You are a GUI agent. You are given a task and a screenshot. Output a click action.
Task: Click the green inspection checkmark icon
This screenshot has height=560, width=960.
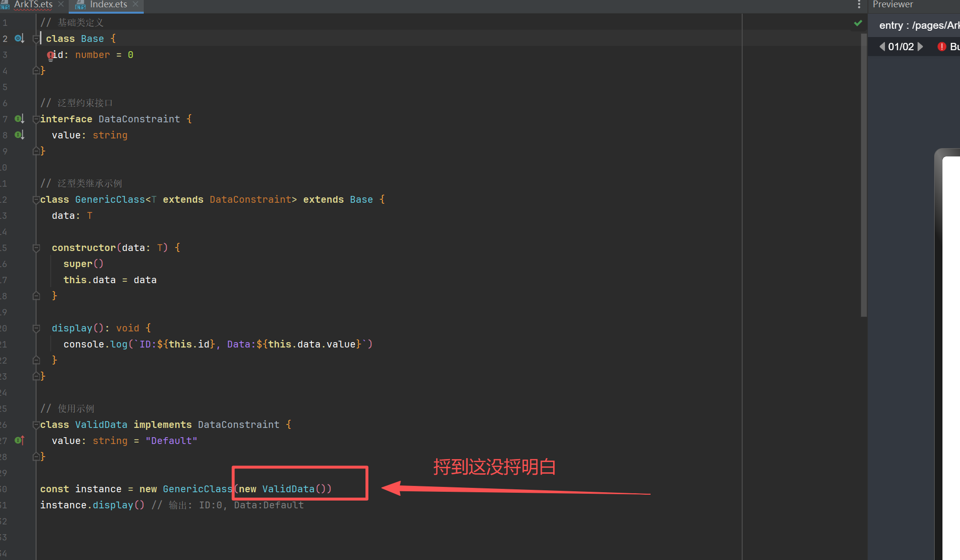[x=858, y=23]
